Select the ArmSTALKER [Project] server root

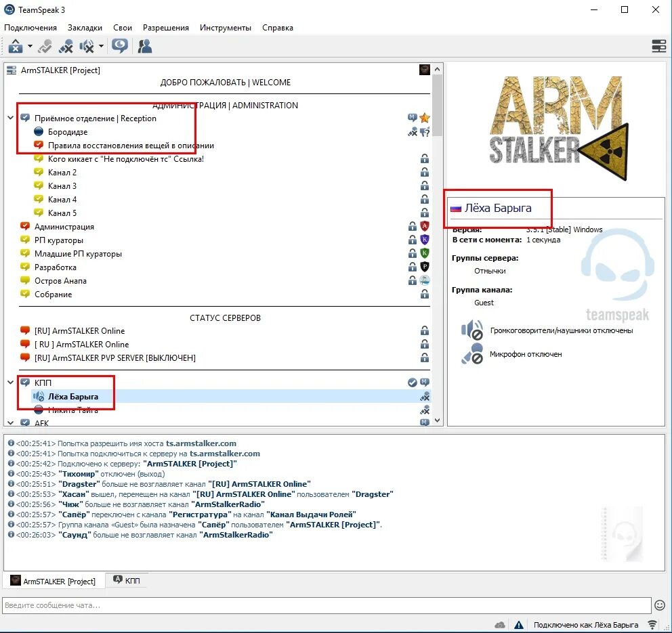[x=60, y=70]
